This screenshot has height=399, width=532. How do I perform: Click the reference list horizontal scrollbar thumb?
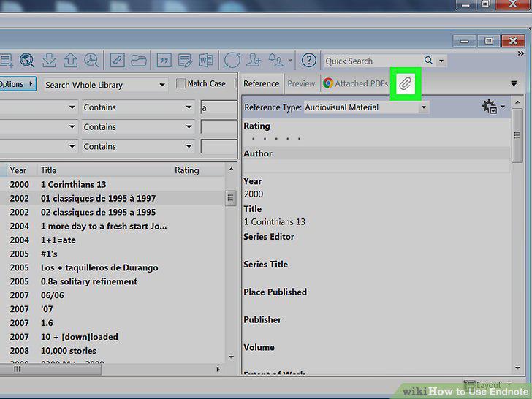coord(51,369)
